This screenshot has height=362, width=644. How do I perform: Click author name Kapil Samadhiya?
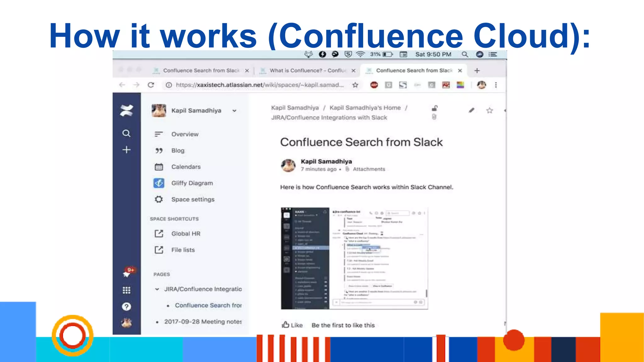(326, 162)
